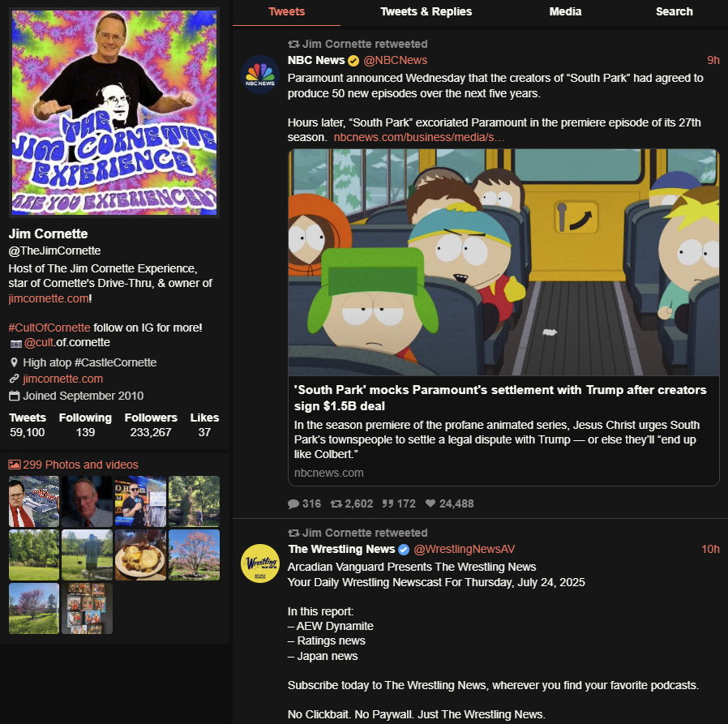This screenshot has width=728, height=724.
Task: Open the Media tab
Action: click(565, 11)
